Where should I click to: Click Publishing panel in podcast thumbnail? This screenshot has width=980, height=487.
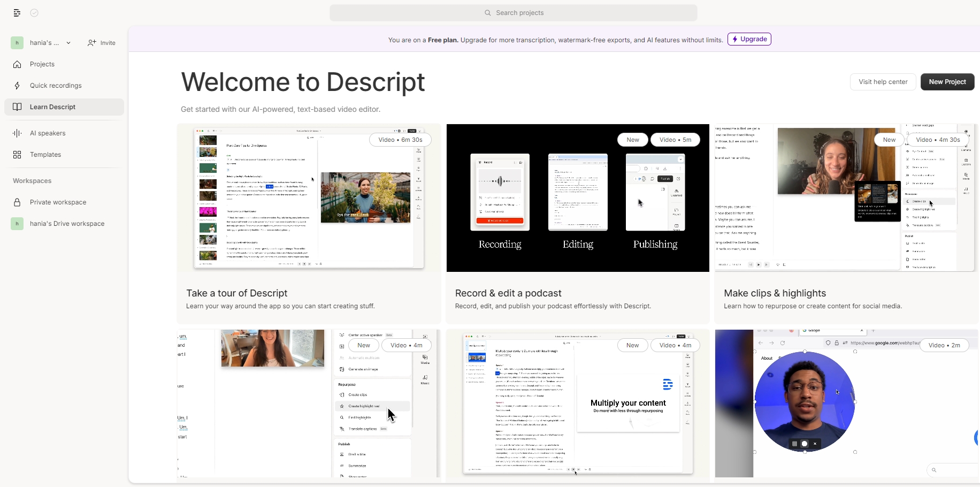pos(655,192)
